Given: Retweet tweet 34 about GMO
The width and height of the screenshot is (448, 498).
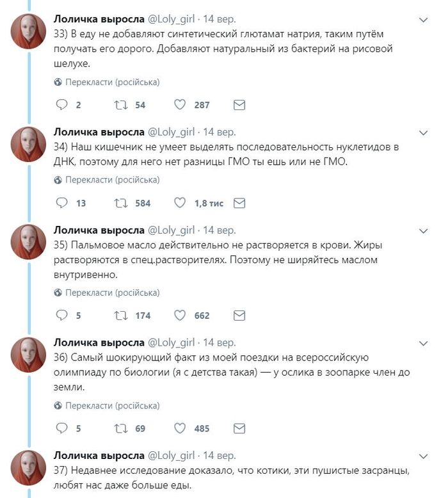Looking at the screenshot, I should [x=120, y=203].
